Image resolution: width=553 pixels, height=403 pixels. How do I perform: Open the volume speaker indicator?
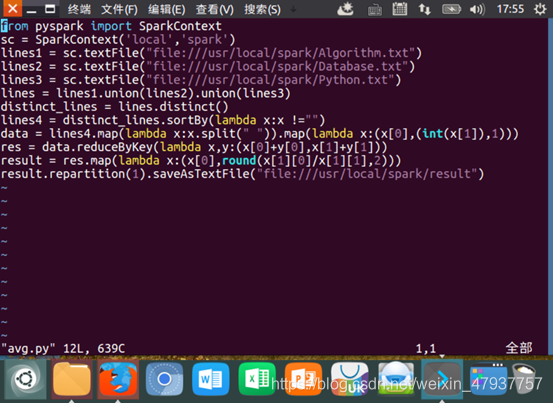point(478,9)
